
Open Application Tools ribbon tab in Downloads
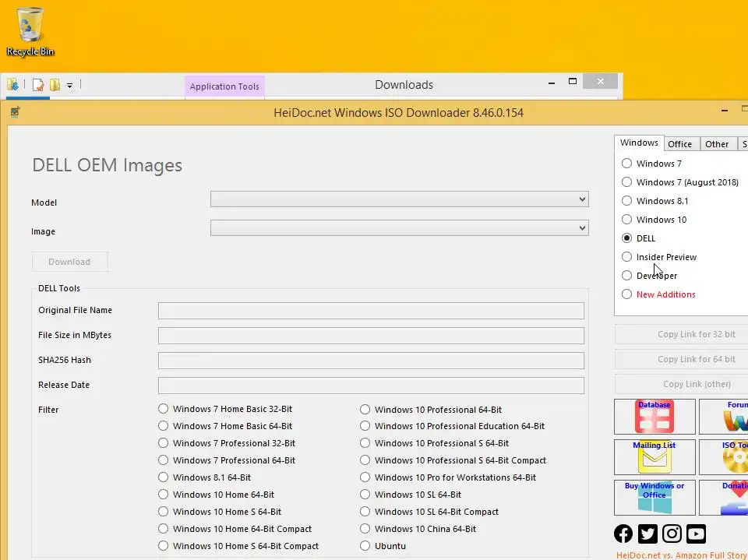pyautogui.click(x=224, y=86)
